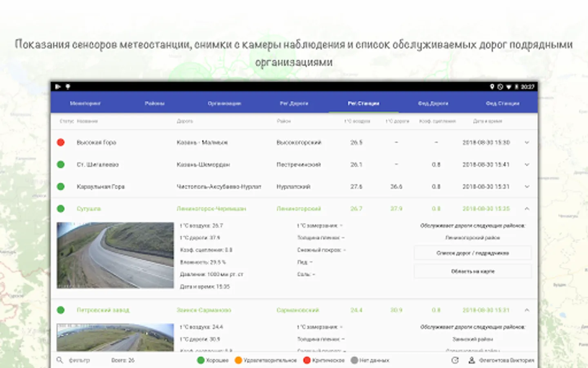Click the Высокая Гора station name
The image size is (588, 368).
click(96, 142)
